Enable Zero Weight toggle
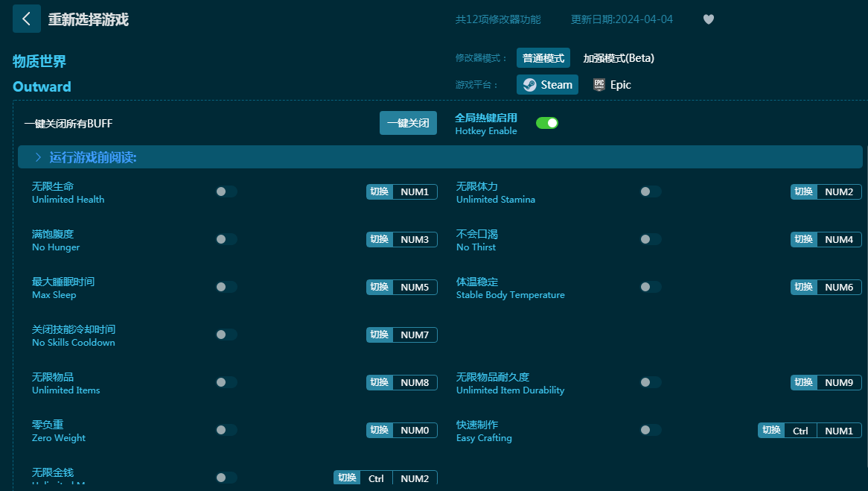The height and width of the screenshot is (491, 868). [x=226, y=430]
